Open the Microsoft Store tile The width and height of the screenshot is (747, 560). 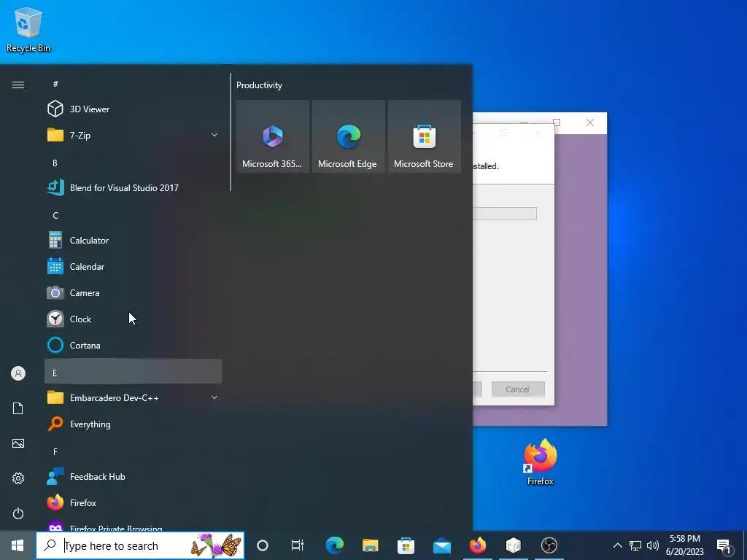[425, 136]
